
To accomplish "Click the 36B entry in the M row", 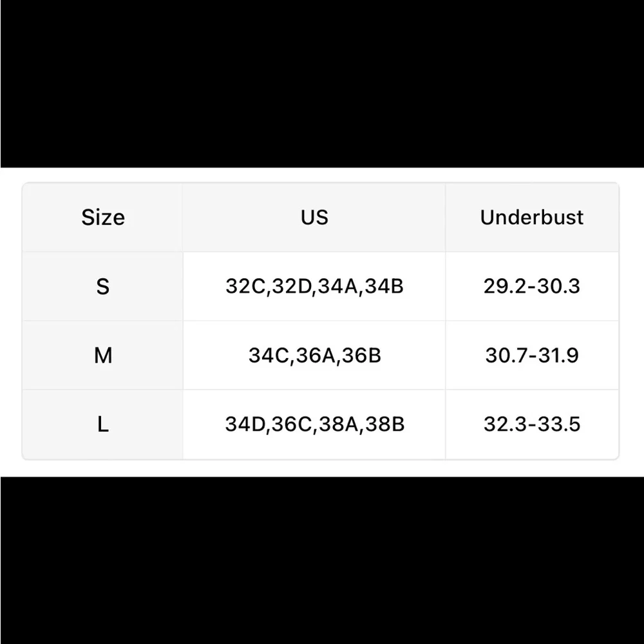I will tap(361, 355).
